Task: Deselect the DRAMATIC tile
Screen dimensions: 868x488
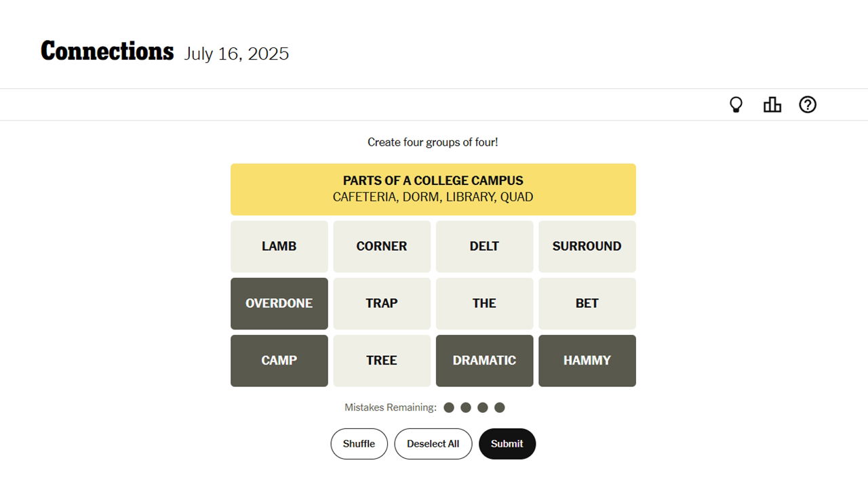Action: point(484,361)
